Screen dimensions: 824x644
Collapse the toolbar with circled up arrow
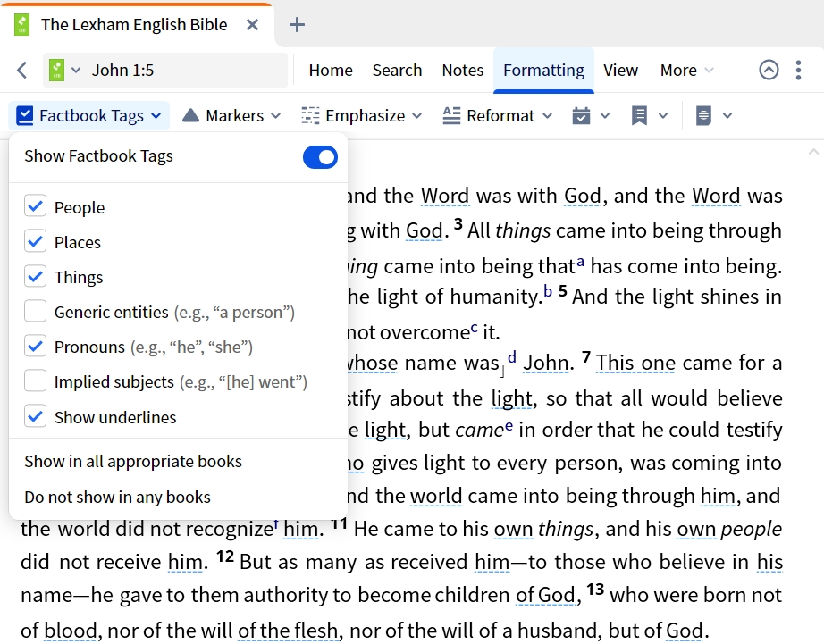tap(769, 70)
